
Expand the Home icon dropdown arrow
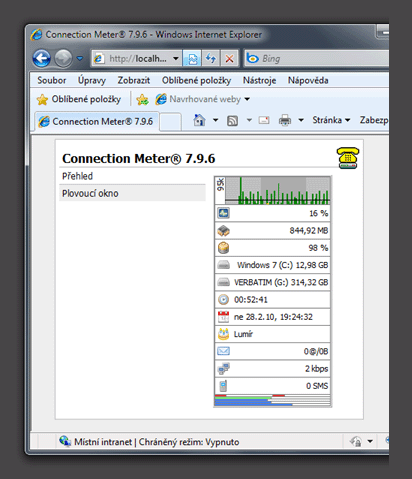pos(216,120)
